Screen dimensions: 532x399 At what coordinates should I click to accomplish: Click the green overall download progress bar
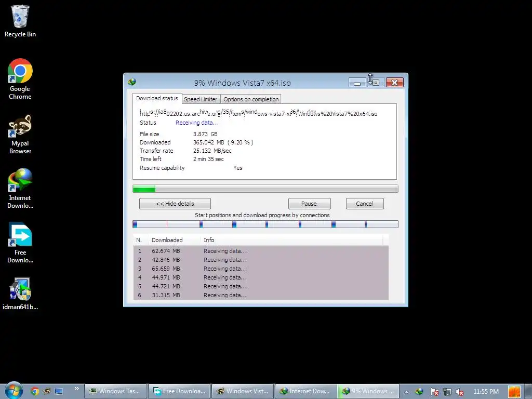pos(265,189)
